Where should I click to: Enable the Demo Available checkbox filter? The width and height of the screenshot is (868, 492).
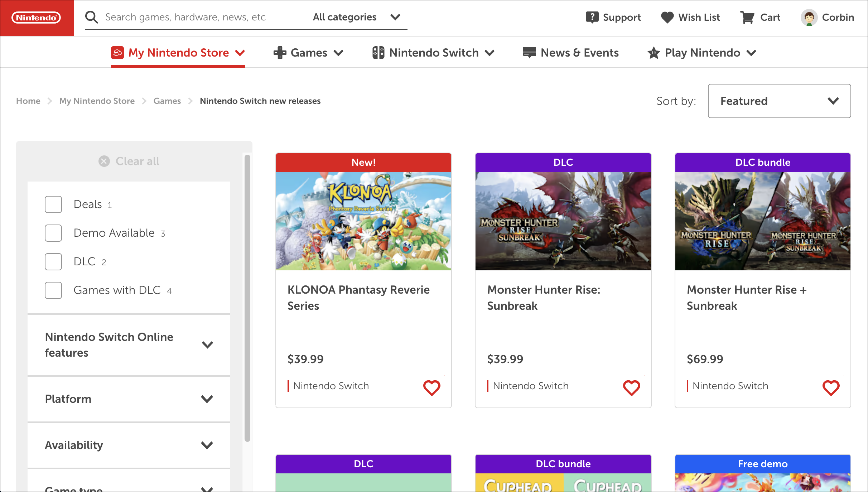coord(53,232)
